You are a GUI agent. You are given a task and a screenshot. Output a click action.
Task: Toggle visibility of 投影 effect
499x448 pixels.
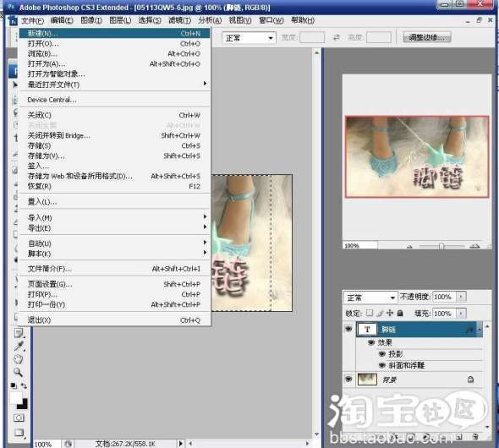tap(382, 354)
